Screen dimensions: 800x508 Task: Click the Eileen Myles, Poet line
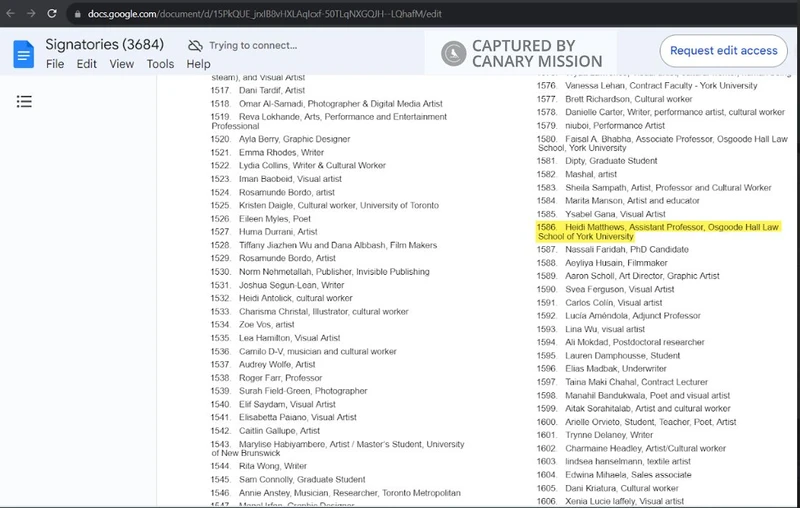[275, 218]
